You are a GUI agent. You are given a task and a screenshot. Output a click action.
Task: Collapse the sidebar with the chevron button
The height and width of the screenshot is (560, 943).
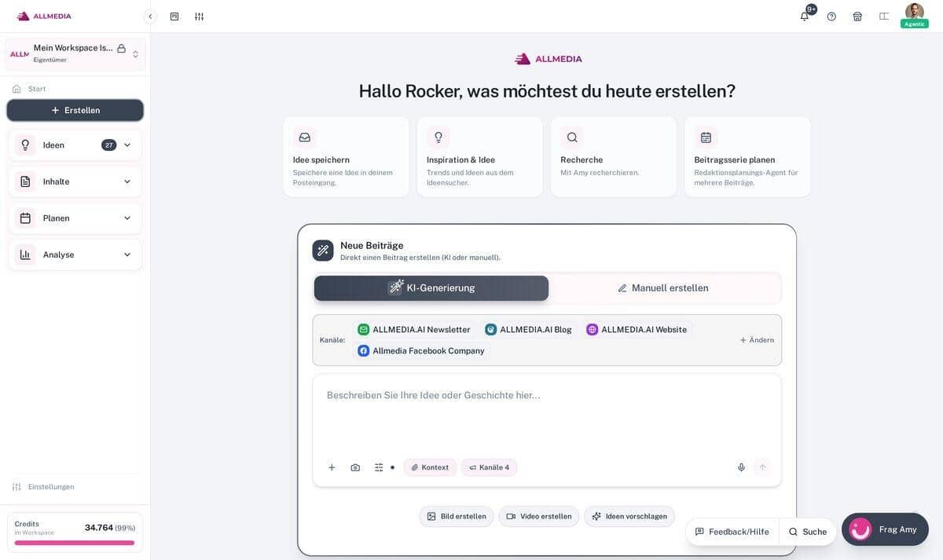click(150, 16)
